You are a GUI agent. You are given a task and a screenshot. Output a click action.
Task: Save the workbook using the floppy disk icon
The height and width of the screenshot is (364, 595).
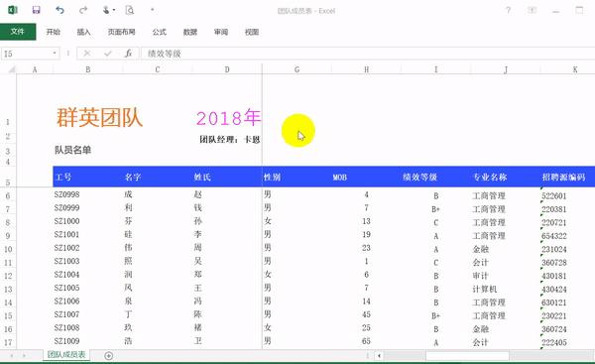[36, 10]
